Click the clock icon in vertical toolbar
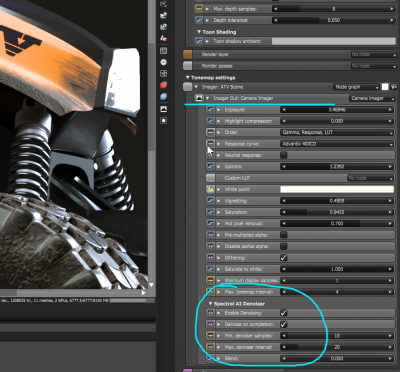 163,62
